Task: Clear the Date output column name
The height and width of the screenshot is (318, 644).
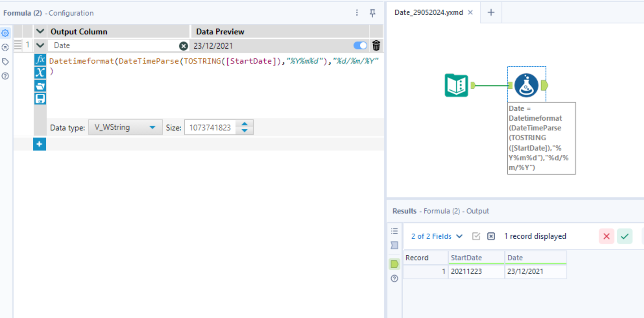Action: point(184,46)
